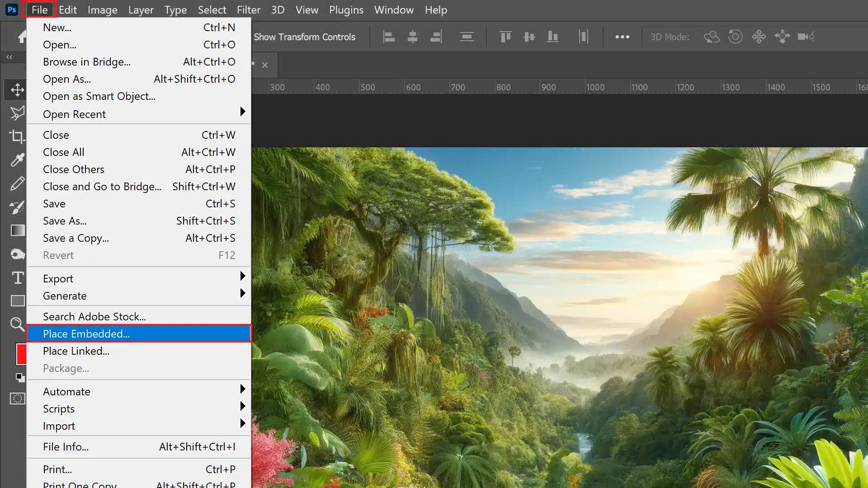
Task: Select the Mixer Brush tool
Action: [17, 207]
